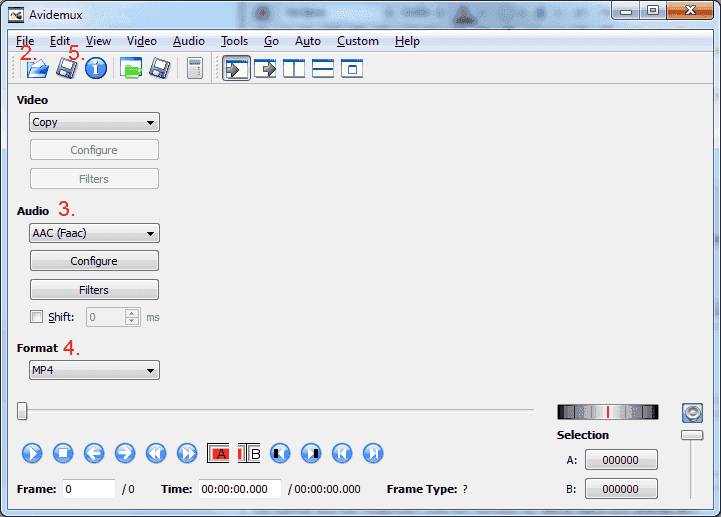Viewport: 721px width, 517px height.
Task: Click the Audio Filters button
Action: point(94,290)
